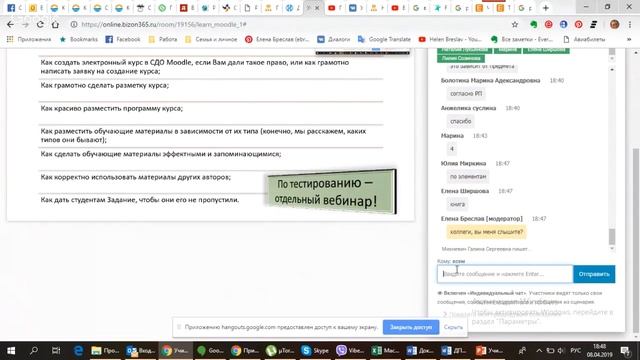
Task: Switch to Viber in the taskbar
Action: 350,351
